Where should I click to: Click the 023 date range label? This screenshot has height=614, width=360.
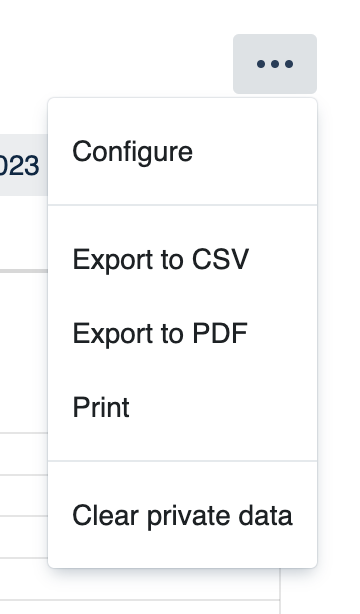tap(19, 165)
